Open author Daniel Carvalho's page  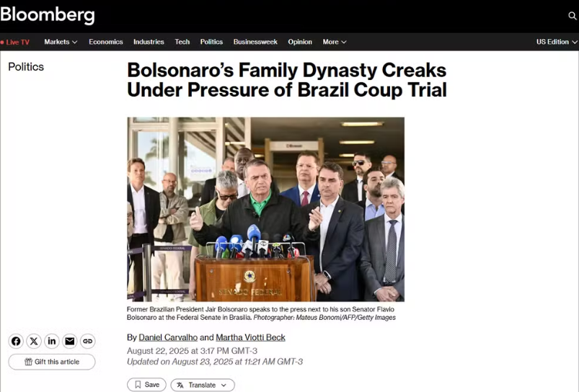(x=168, y=337)
